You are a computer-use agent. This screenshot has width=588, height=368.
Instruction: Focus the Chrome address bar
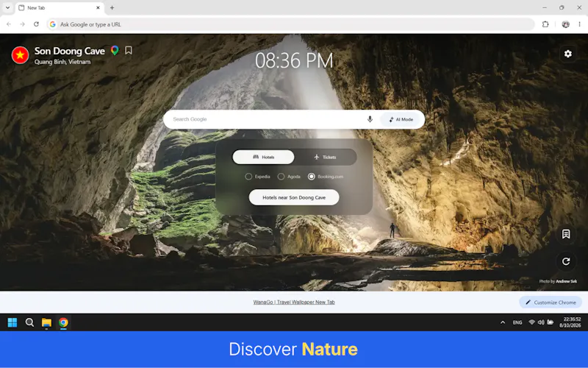291,24
